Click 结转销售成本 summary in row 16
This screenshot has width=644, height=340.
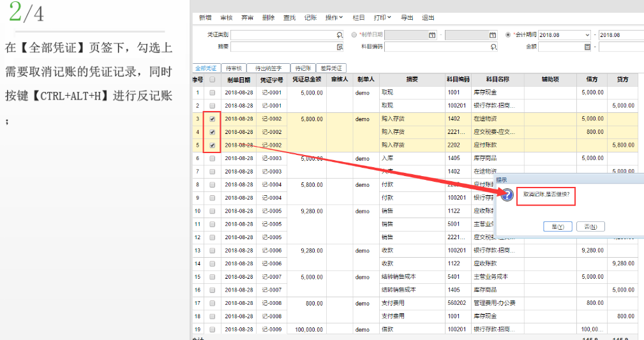(399, 290)
